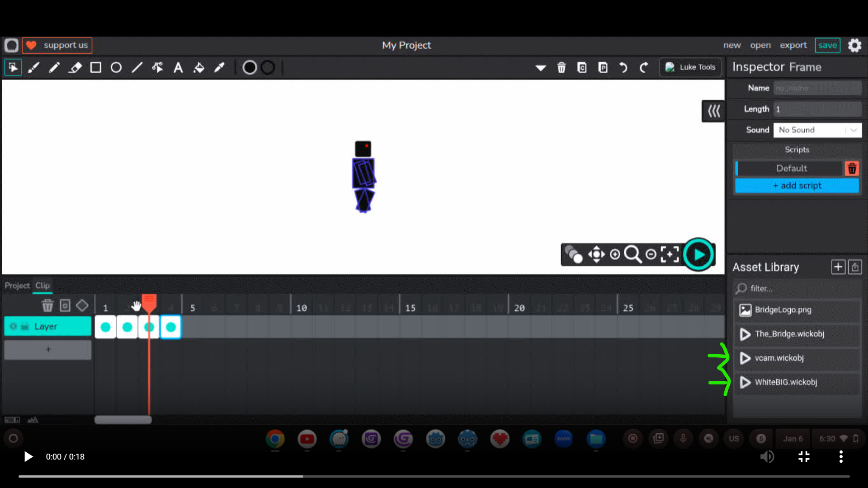
Task: Select the Eraser tool
Action: (x=75, y=68)
